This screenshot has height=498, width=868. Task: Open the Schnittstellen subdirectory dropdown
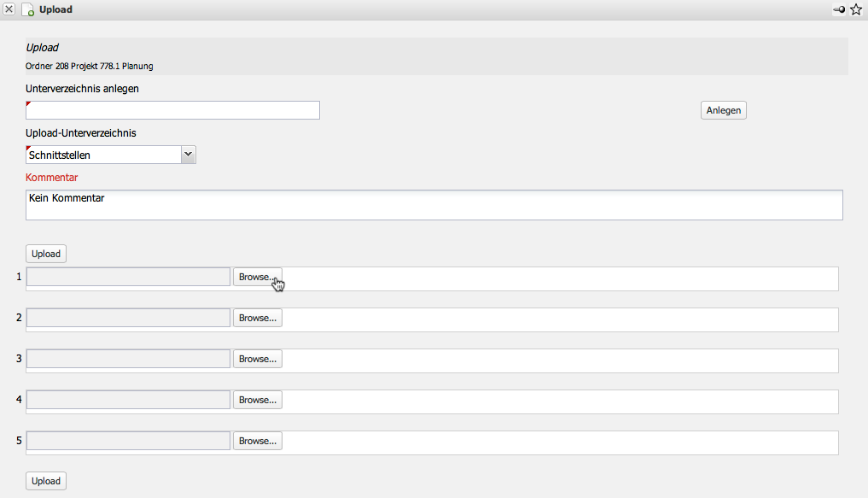point(189,155)
